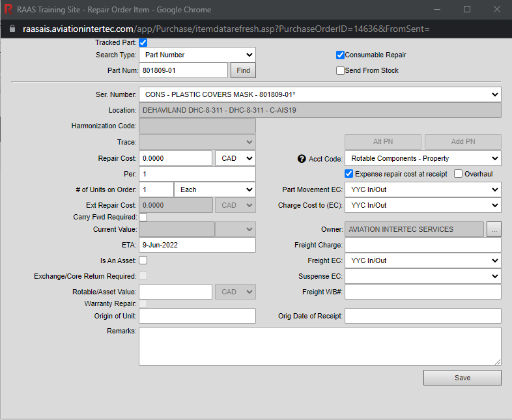Open the Acct Code dropdown
Screen dimensions: 512x420
tap(423, 158)
